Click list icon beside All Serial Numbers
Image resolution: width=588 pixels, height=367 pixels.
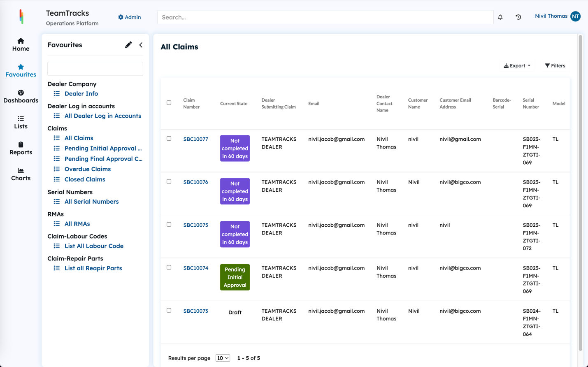(x=57, y=202)
